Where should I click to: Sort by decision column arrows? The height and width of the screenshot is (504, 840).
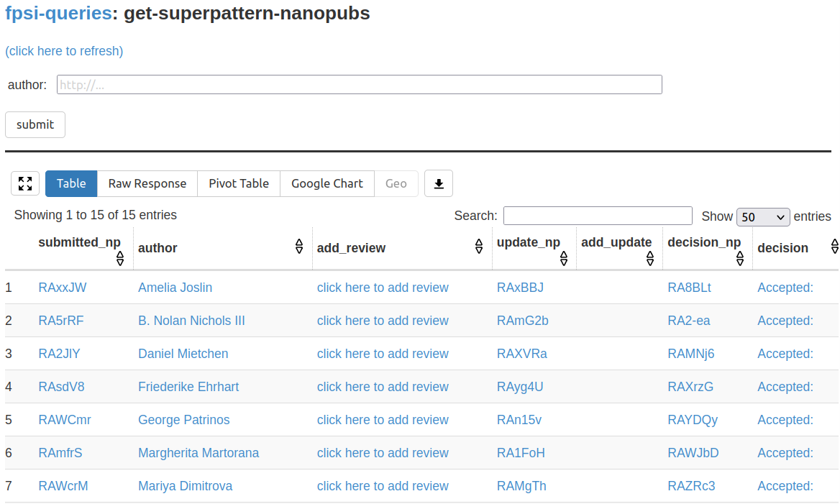coord(834,247)
